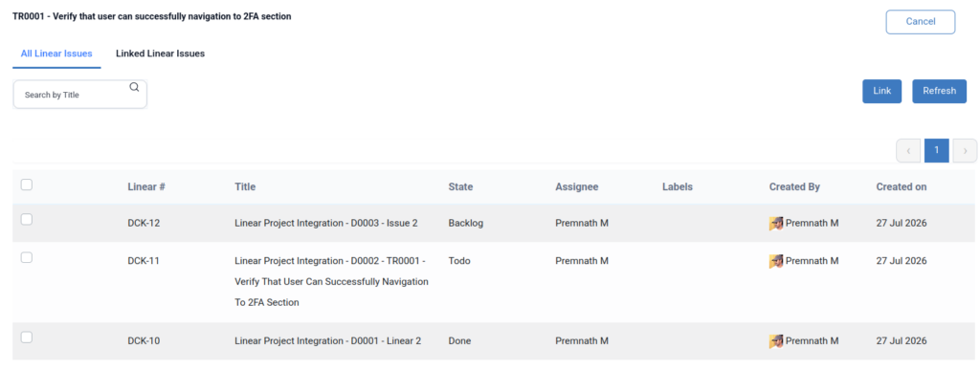980x392 pixels.
Task: Click assignee Premnath M in DCK-11 row
Action: coord(582,261)
